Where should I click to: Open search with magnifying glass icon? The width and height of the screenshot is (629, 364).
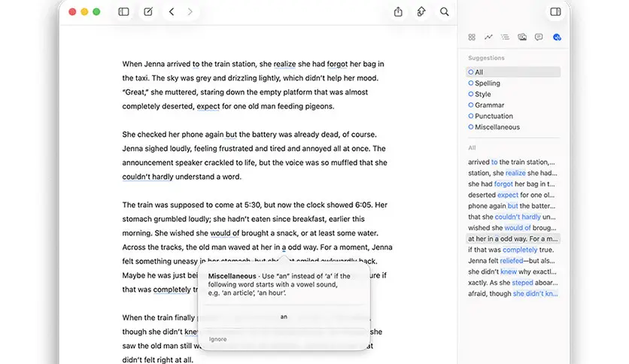pyautogui.click(x=445, y=11)
